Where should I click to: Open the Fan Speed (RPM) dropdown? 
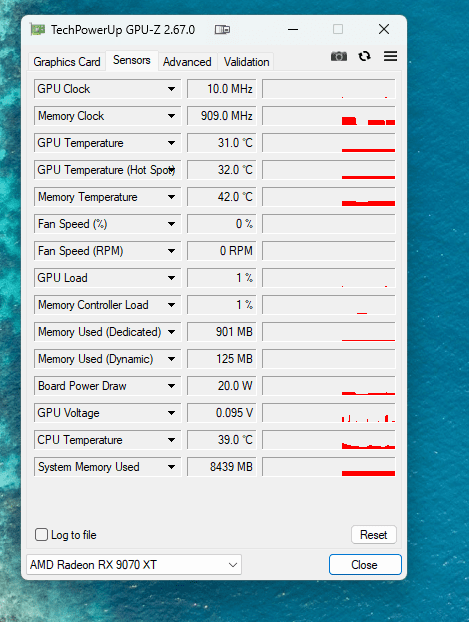171,251
